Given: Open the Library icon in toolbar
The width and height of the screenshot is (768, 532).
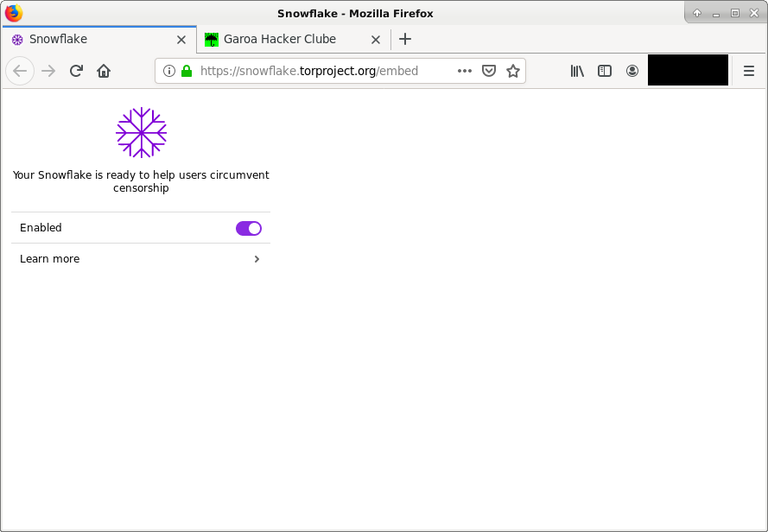Looking at the screenshot, I should 577,71.
